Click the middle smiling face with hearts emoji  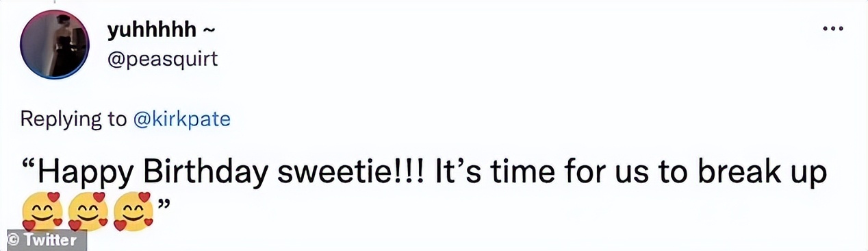point(88,211)
